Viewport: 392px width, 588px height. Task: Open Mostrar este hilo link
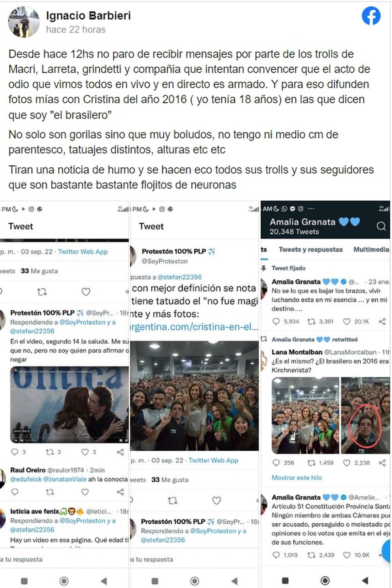(297, 477)
